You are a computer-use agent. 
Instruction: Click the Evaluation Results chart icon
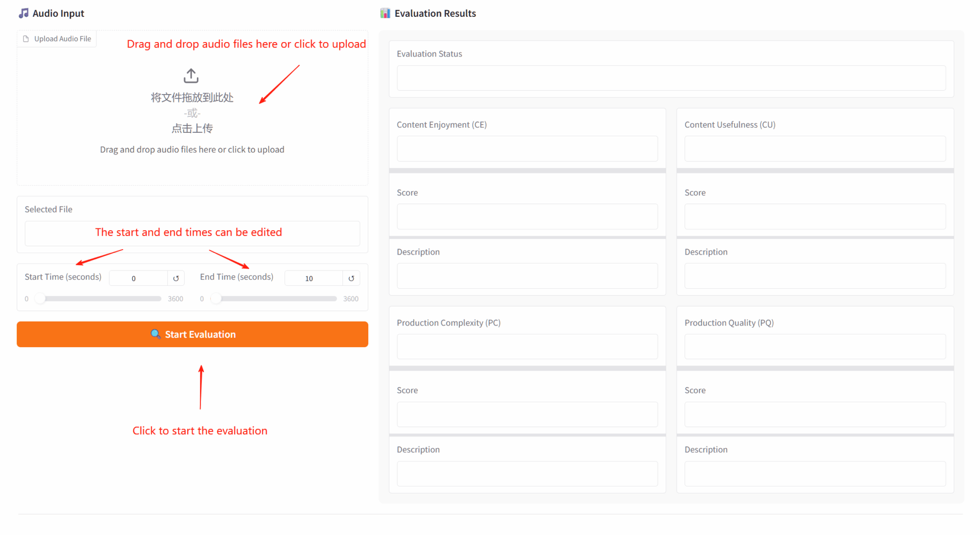pyautogui.click(x=385, y=13)
